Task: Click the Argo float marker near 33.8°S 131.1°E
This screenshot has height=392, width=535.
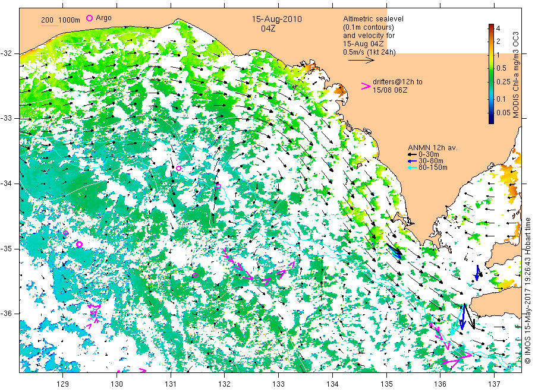Action: pyautogui.click(x=178, y=169)
